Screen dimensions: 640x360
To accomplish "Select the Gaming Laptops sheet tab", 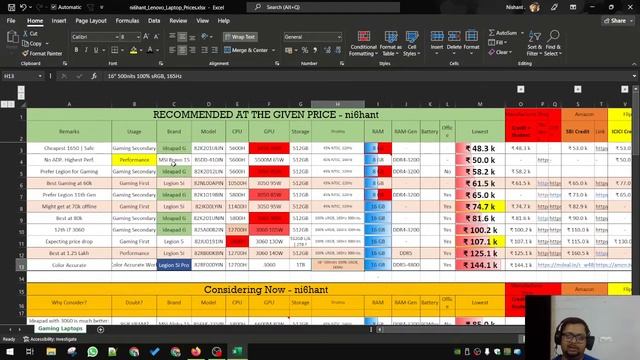I will (x=60, y=329).
